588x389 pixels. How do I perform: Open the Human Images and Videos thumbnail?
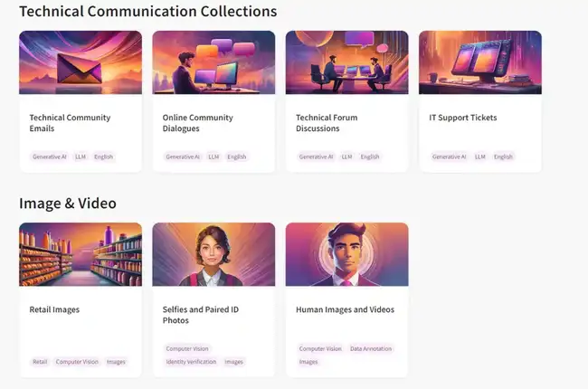pyautogui.click(x=346, y=254)
